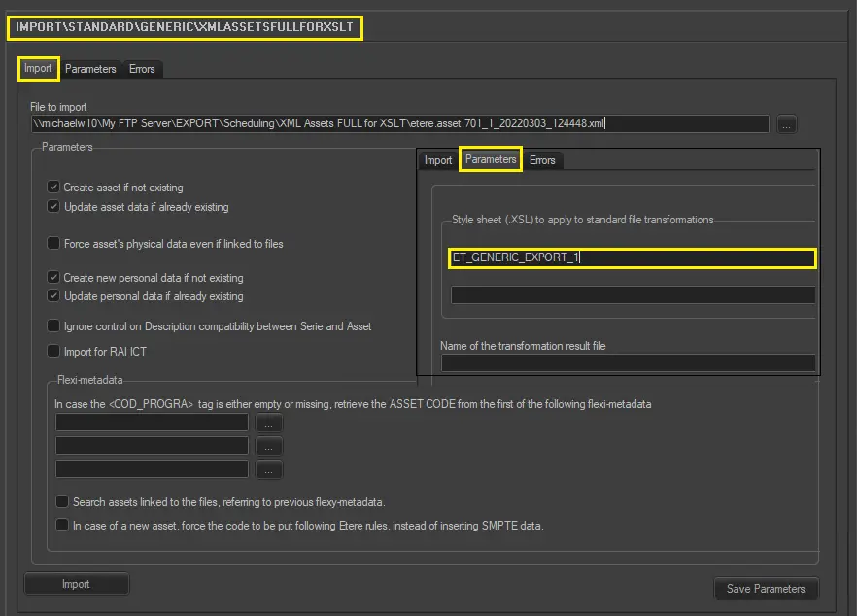This screenshot has height=616, width=857.
Task: Check 'force the code to be put following Etere rules'
Action: tap(63, 526)
